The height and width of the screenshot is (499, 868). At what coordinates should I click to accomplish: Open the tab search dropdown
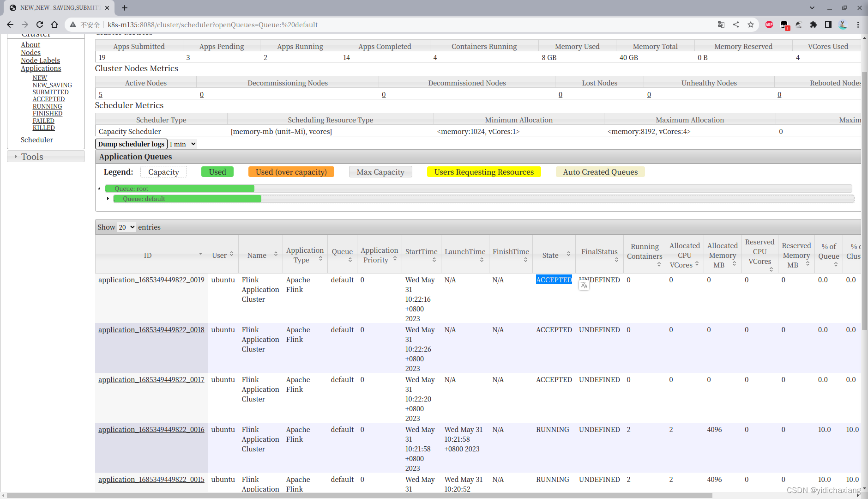pos(812,8)
